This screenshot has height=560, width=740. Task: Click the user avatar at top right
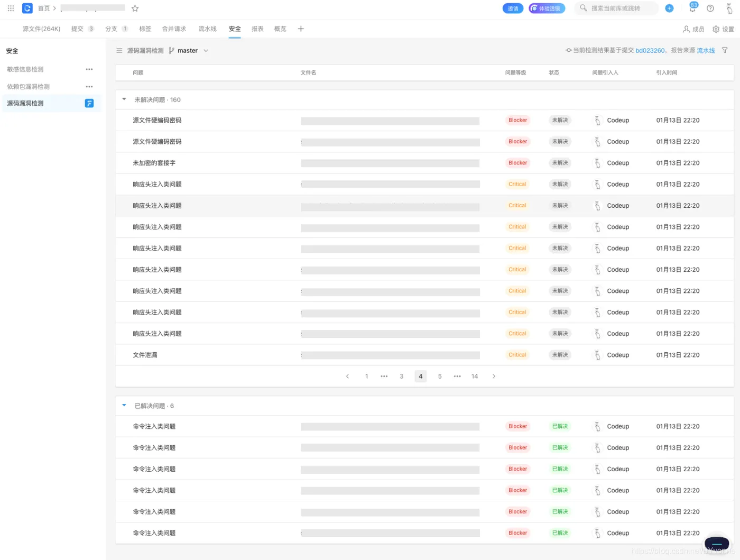coord(729,8)
